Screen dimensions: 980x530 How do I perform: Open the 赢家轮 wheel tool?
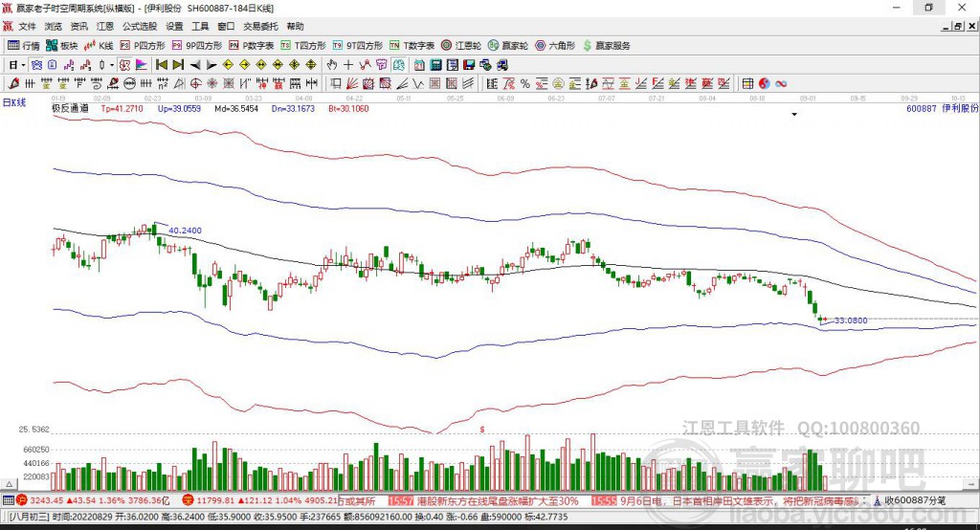[508, 46]
